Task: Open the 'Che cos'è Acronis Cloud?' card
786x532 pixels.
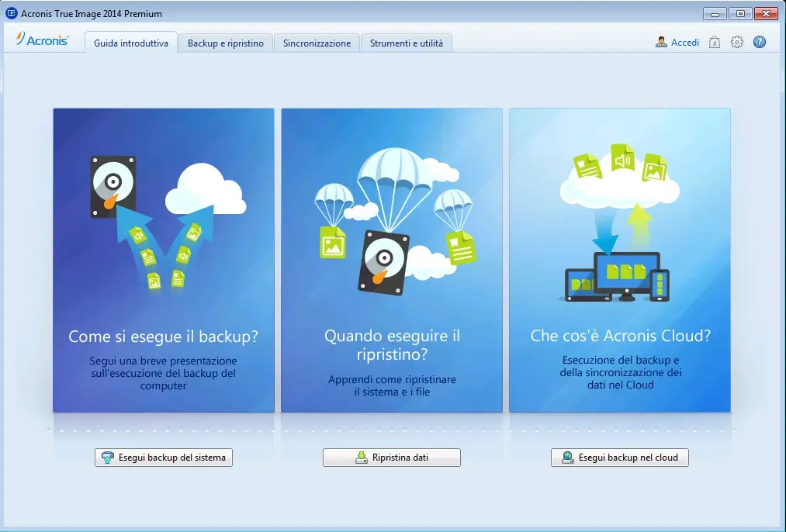Action: pos(620,260)
